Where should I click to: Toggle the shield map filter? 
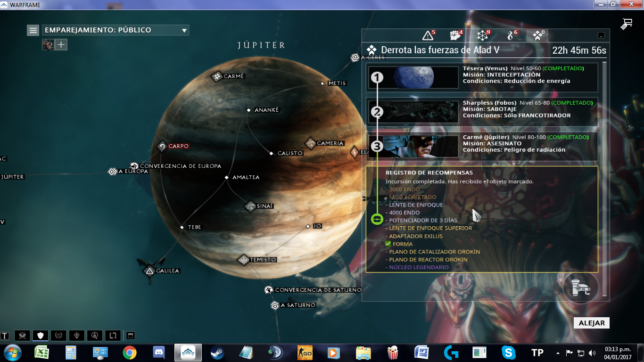(41, 336)
